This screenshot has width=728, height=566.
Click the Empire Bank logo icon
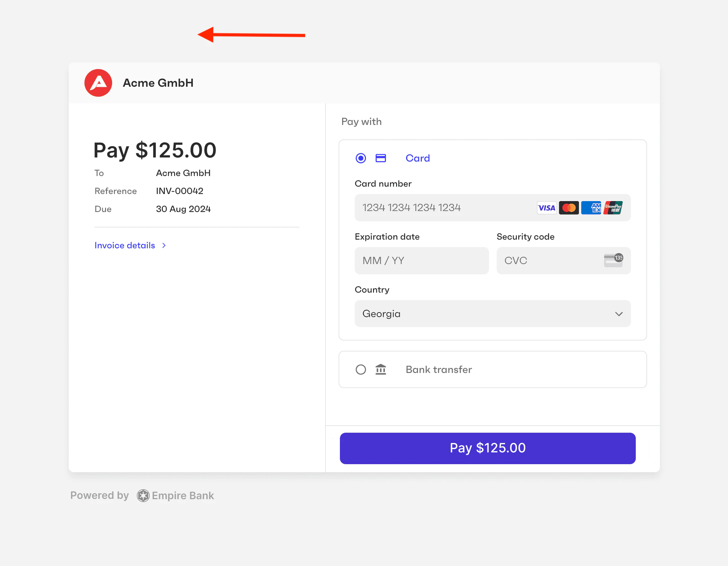(x=143, y=496)
